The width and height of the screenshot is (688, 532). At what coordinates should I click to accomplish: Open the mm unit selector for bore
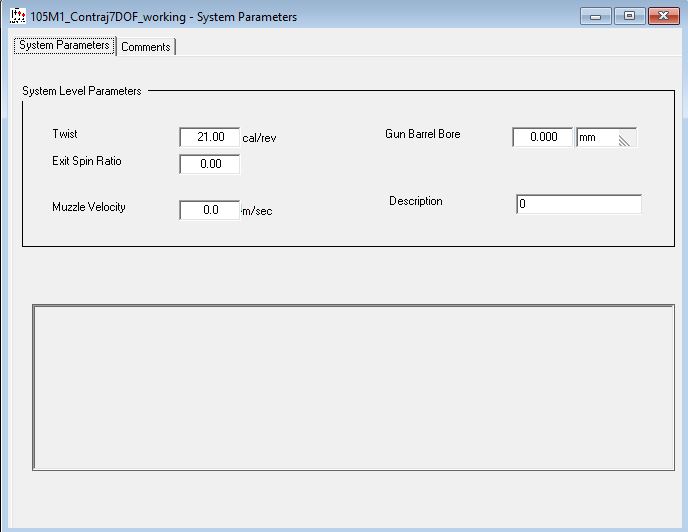(597, 137)
